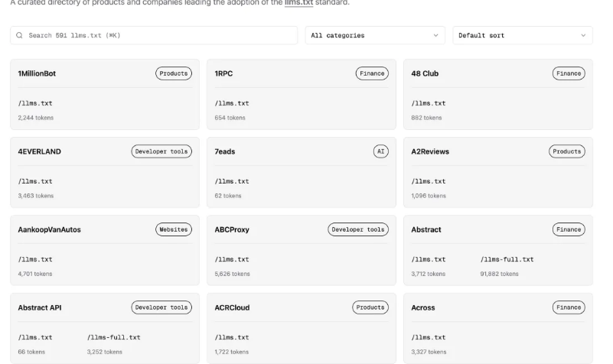The image size is (613, 364).
Task: Open the /llms.txt link for ACRCloud
Action: (231, 337)
